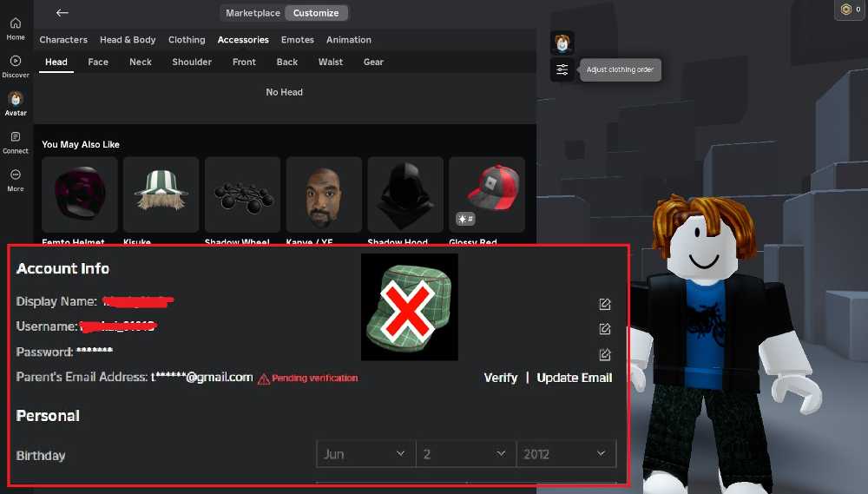Open the Waist accessory subtab

tap(331, 62)
